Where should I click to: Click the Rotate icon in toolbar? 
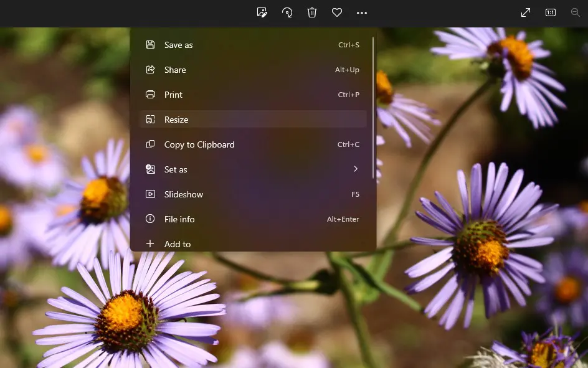[287, 12]
